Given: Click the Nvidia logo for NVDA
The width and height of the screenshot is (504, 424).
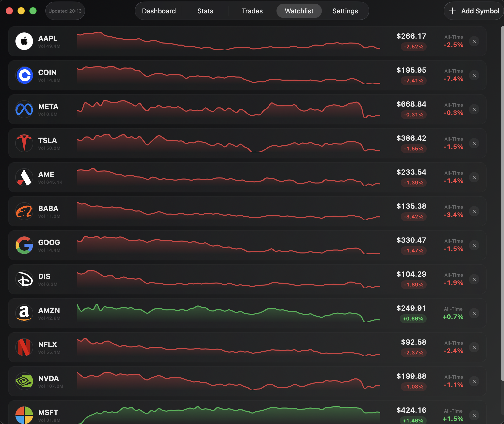Looking at the screenshot, I should coord(24,381).
